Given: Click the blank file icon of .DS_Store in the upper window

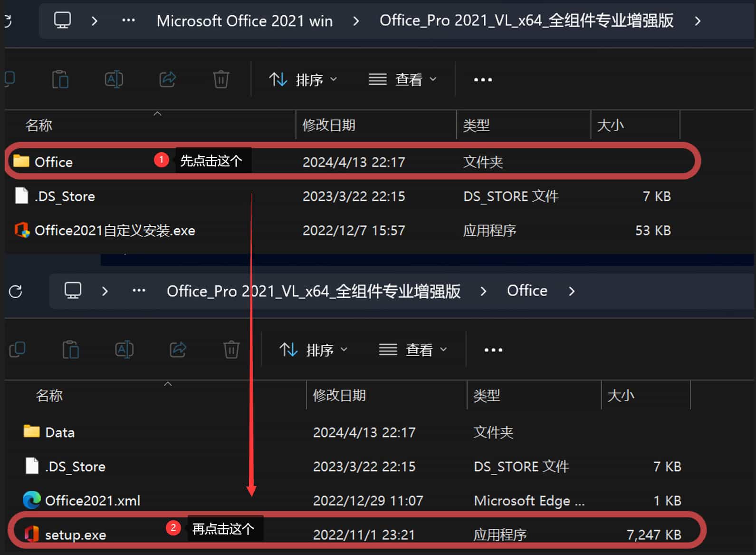Looking at the screenshot, I should pyautogui.click(x=21, y=195).
